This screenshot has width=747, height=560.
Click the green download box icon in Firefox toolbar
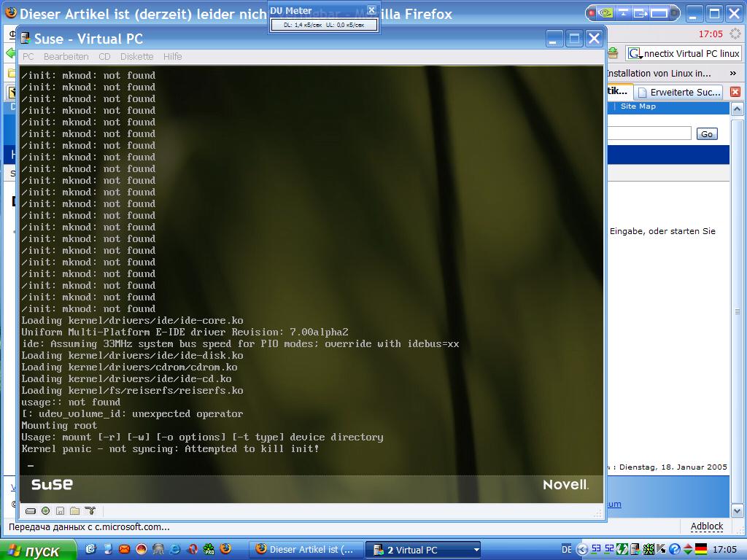(x=613, y=53)
